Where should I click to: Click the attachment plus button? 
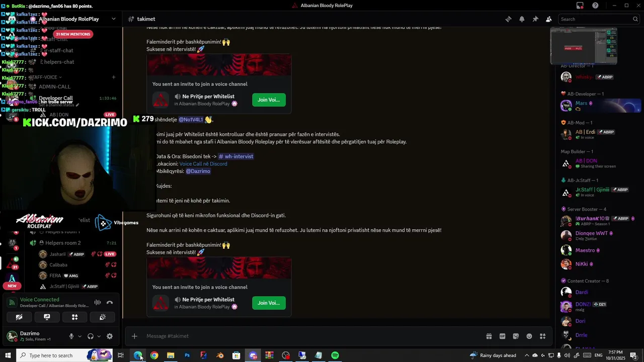pos(134,336)
